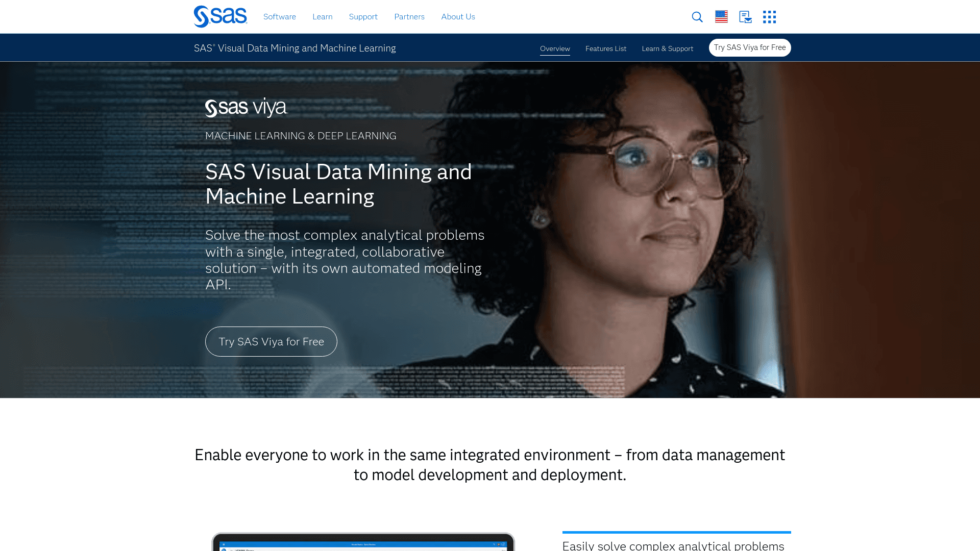Image resolution: width=980 pixels, height=551 pixels.
Task: Open the About Us page
Action: click(x=458, y=16)
